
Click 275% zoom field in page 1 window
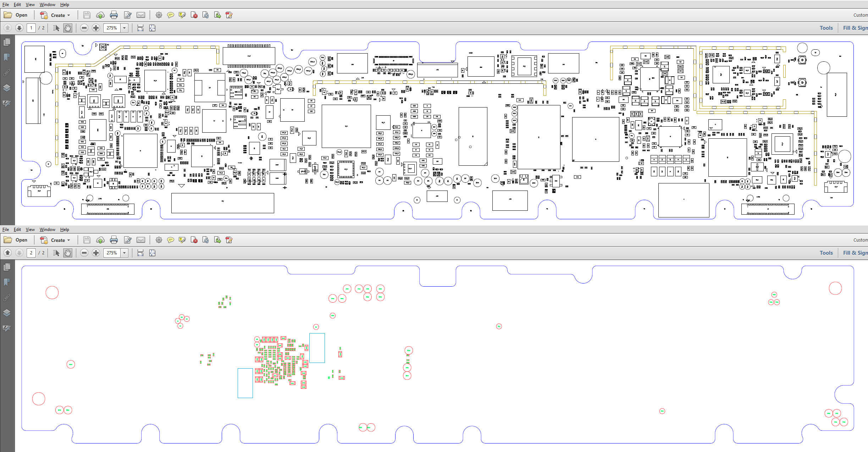pyautogui.click(x=112, y=28)
